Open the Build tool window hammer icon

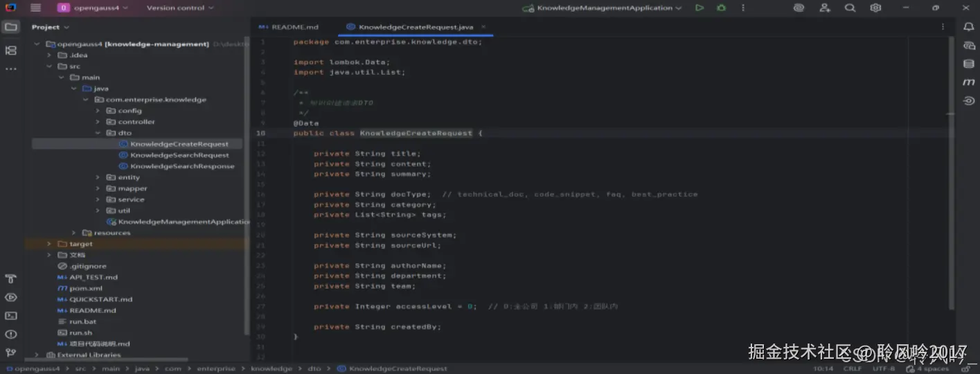10,278
